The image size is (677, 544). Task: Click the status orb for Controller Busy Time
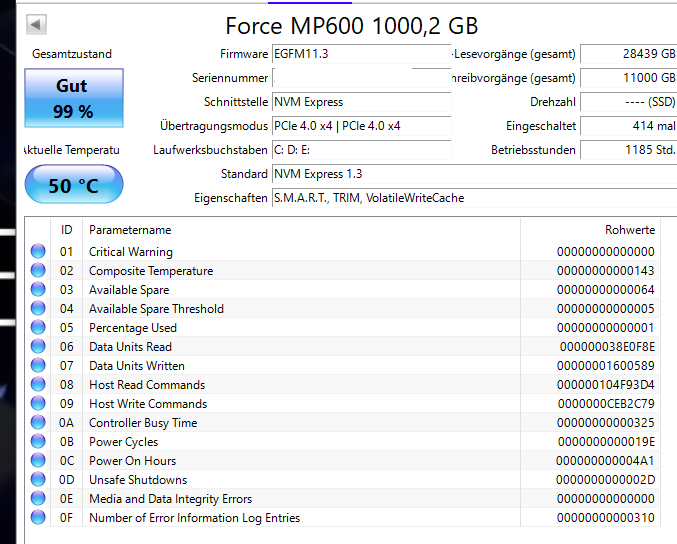(x=38, y=422)
